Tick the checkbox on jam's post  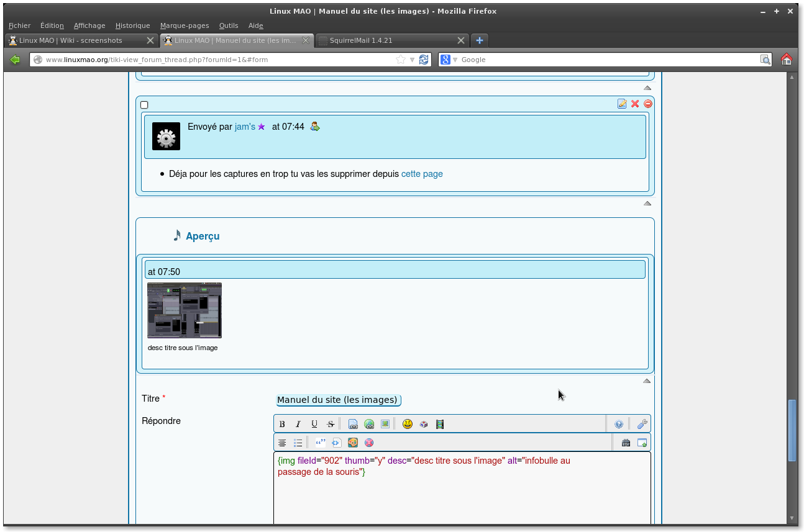point(144,105)
